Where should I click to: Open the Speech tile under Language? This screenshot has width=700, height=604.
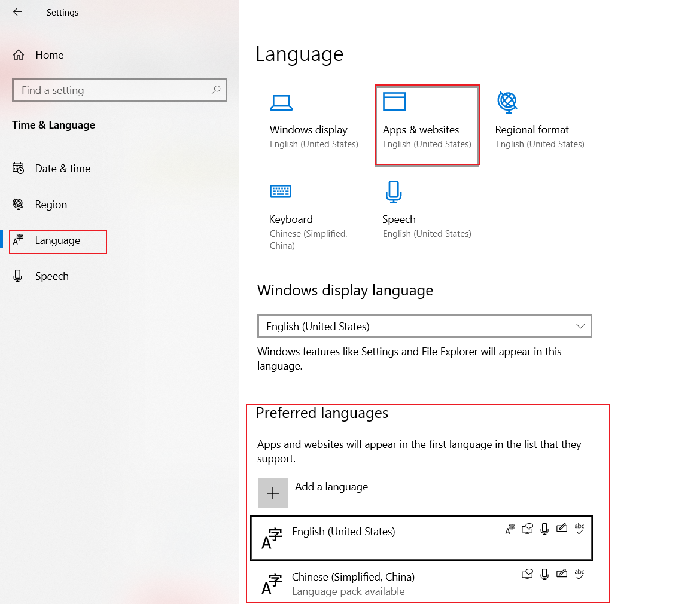tap(427, 211)
